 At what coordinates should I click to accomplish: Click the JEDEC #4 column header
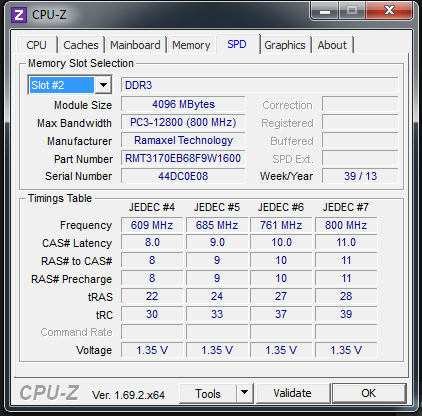[152, 207]
